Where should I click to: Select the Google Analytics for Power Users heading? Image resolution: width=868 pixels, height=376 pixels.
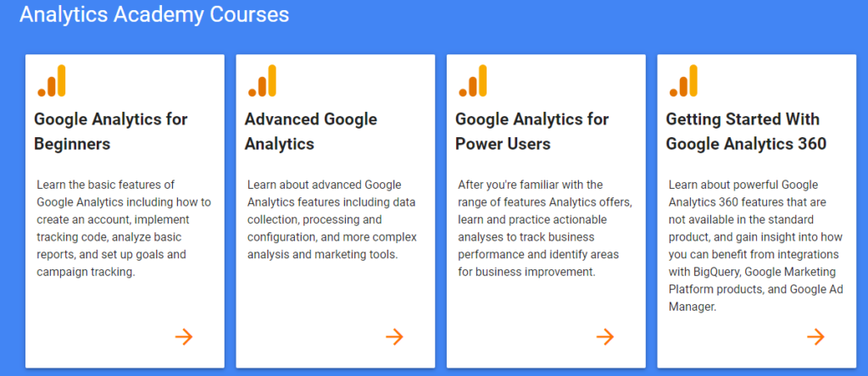(531, 131)
